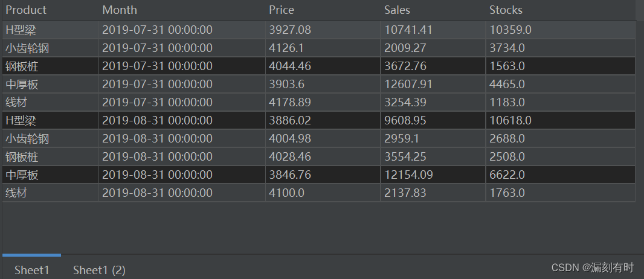The height and width of the screenshot is (279, 644).
Task: Switch to the Sheet1 tab
Action: point(31,270)
